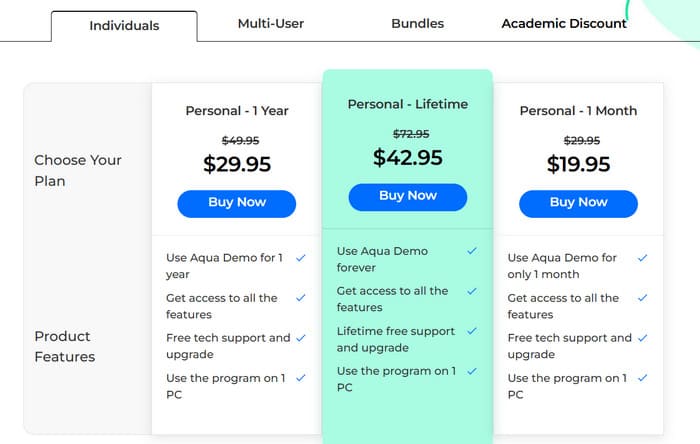This screenshot has width=700, height=444.
Task: Open the Multi-User tab
Action: click(271, 23)
